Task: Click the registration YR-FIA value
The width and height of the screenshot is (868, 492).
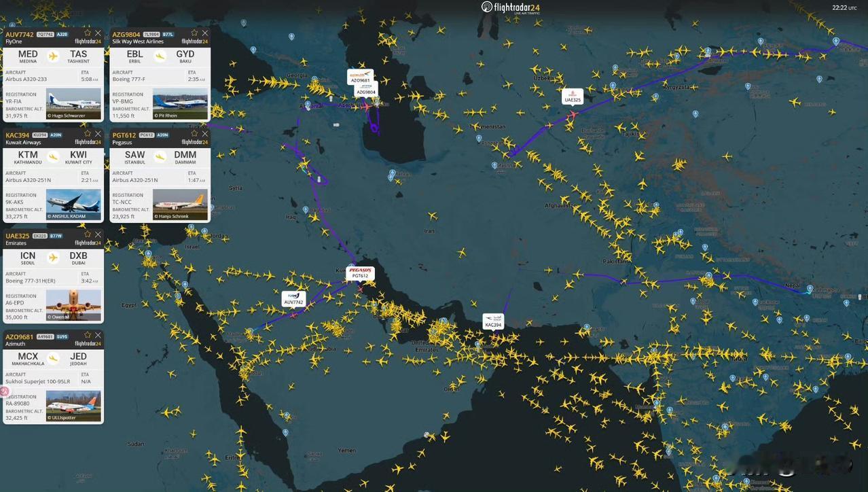Action: coord(14,101)
